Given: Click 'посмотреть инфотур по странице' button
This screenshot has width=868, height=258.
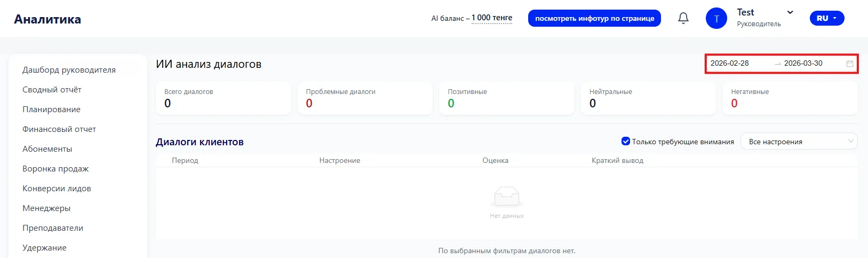Looking at the screenshot, I should pyautogui.click(x=594, y=18).
